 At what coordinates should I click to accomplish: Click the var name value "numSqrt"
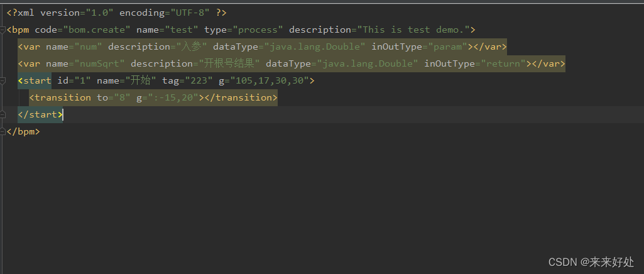(x=99, y=63)
